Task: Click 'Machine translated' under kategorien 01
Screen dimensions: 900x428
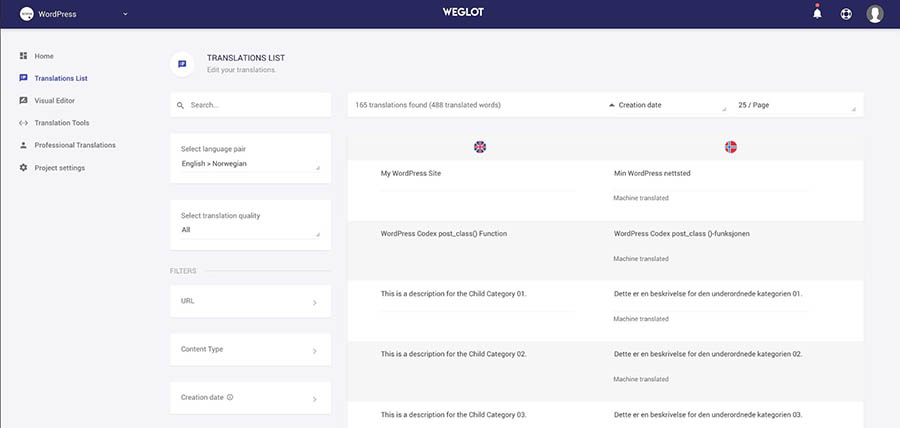Action: tap(641, 319)
